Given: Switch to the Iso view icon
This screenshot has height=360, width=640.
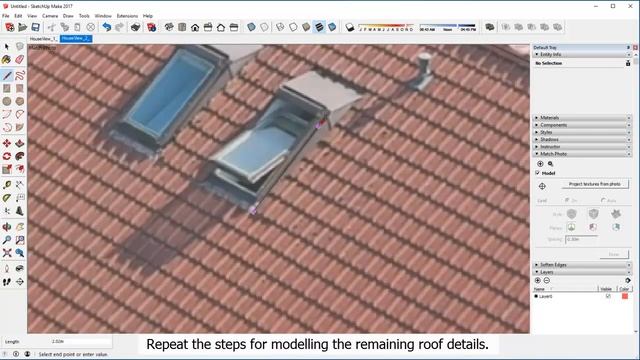Looking at the screenshot, I should (x=169, y=27).
